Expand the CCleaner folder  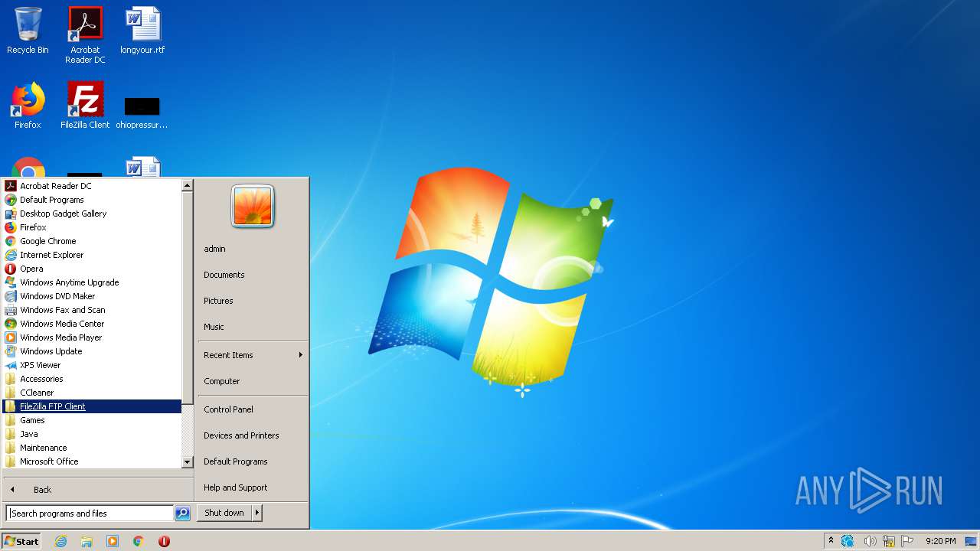pos(93,393)
